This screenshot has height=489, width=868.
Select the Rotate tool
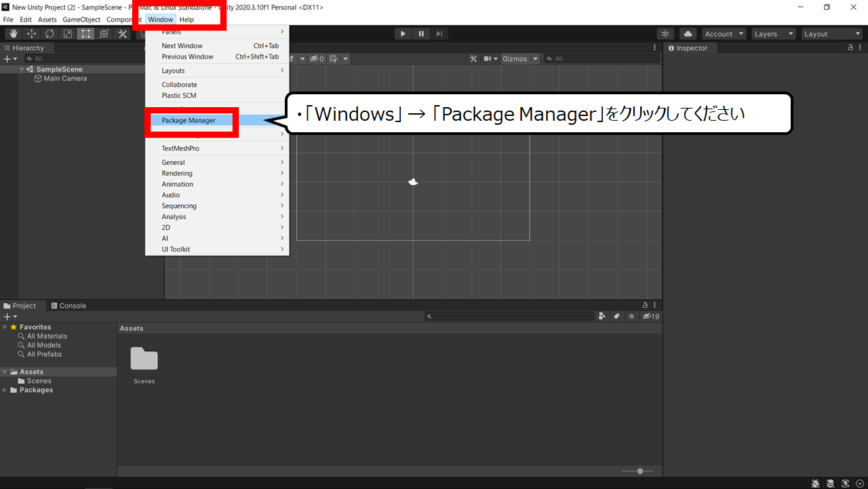point(50,34)
